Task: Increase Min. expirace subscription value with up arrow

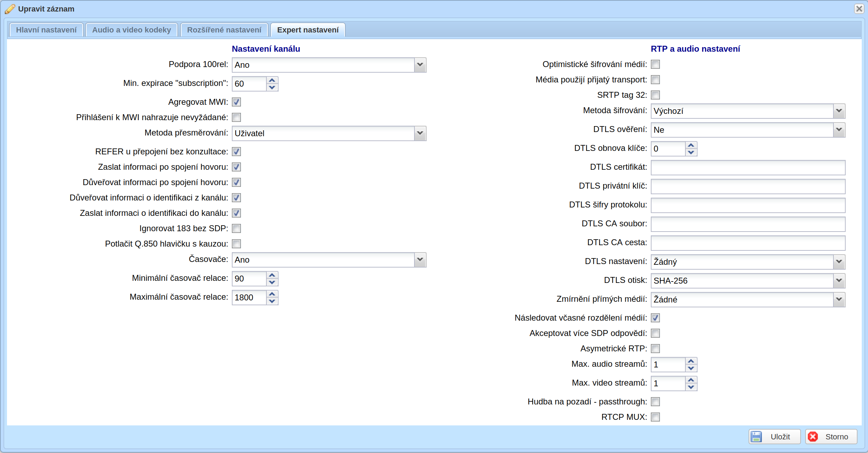Action: tap(272, 80)
